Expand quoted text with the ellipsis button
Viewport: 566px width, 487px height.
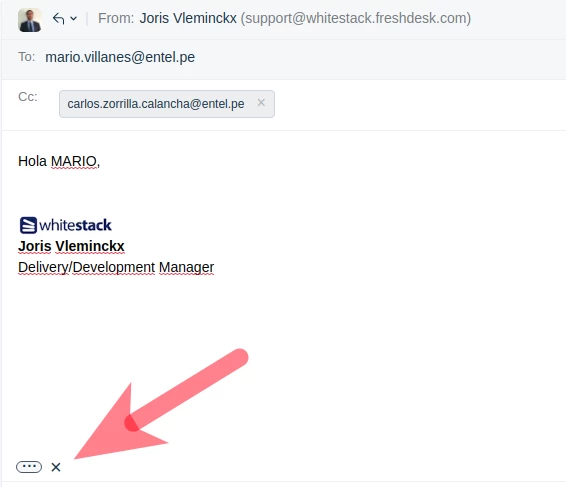pyautogui.click(x=29, y=467)
